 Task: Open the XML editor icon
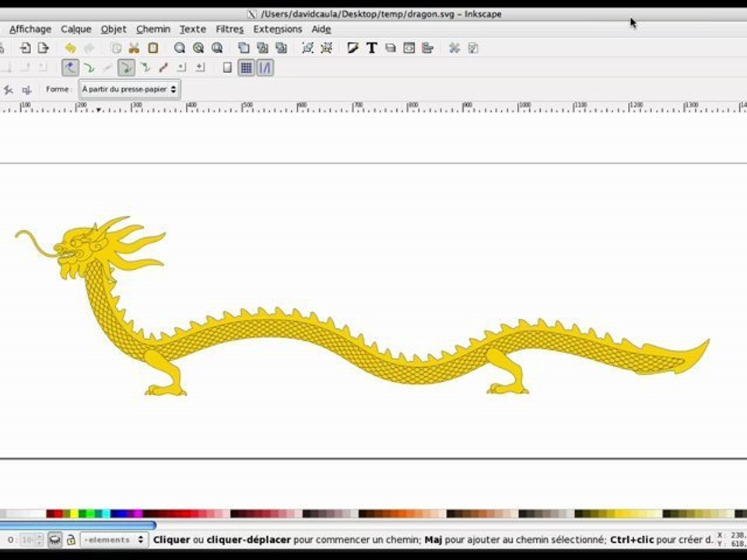409,47
